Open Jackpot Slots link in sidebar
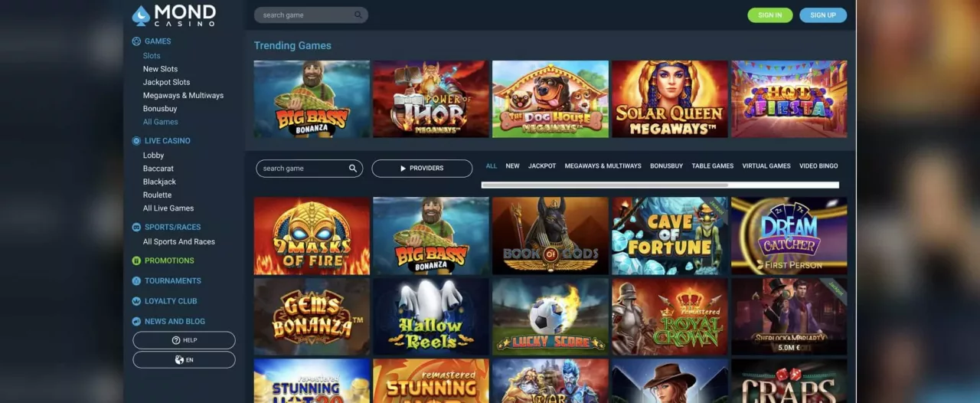 (166, 82)
